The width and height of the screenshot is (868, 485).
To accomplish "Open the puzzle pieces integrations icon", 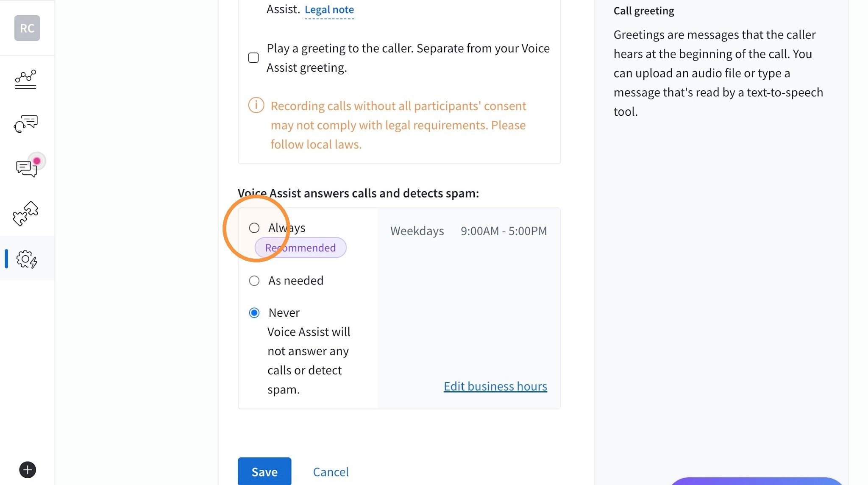I will [25, 213].
